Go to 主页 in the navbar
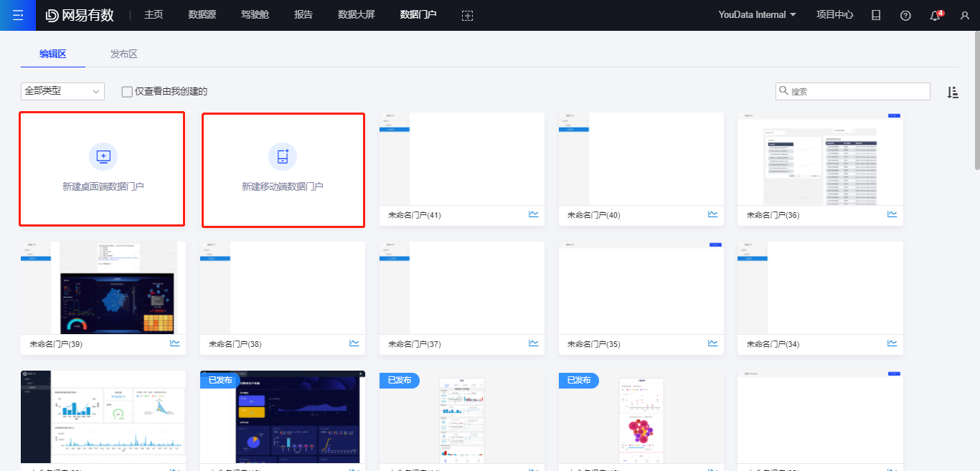This screenshot has height=471, width=980. pos(154,15)
